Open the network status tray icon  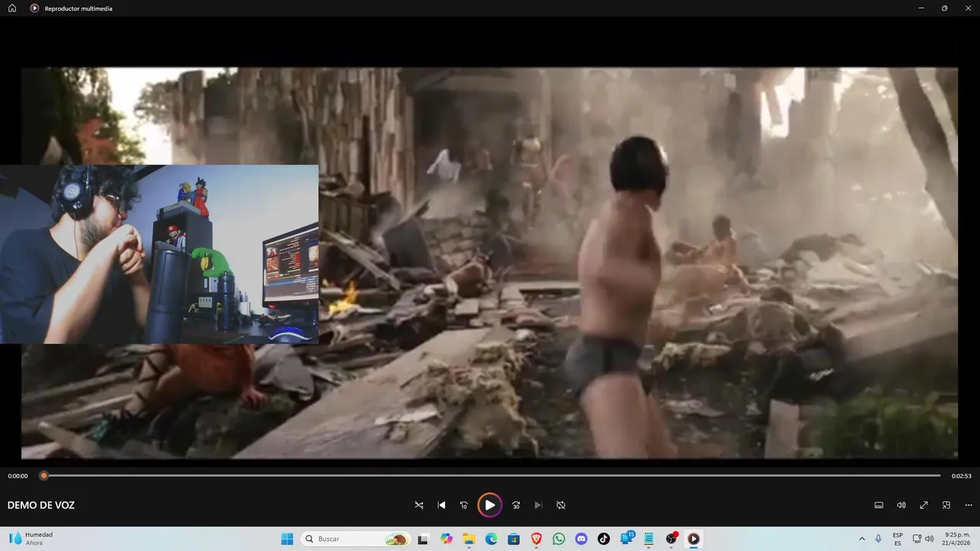[x=917, y=539]
